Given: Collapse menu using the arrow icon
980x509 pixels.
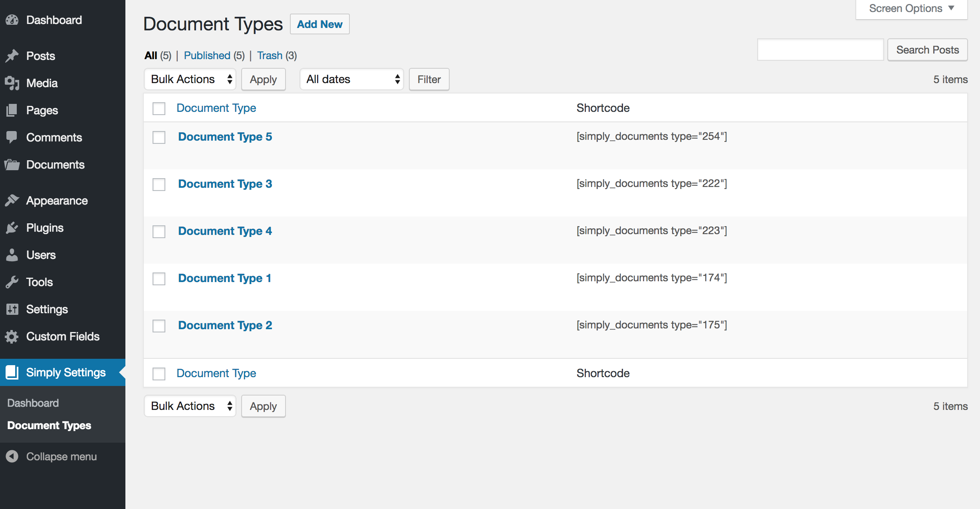Looking at the screenshot, I should click(12, 456).
